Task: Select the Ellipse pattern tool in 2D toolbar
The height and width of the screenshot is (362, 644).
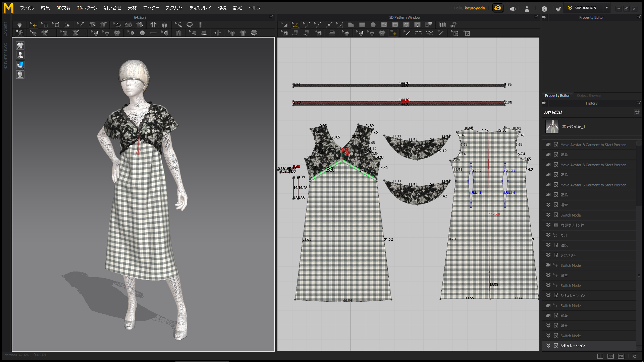Action: [x=373, y=25]
